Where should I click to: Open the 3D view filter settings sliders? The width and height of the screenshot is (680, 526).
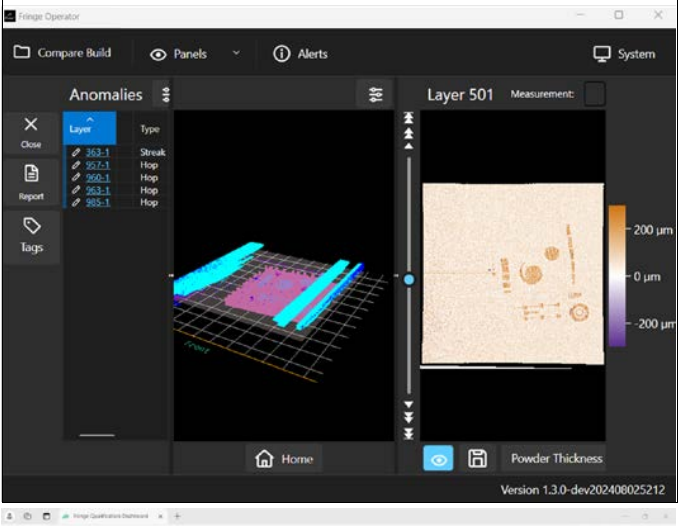pyautogui.click(x=375, y=94)
